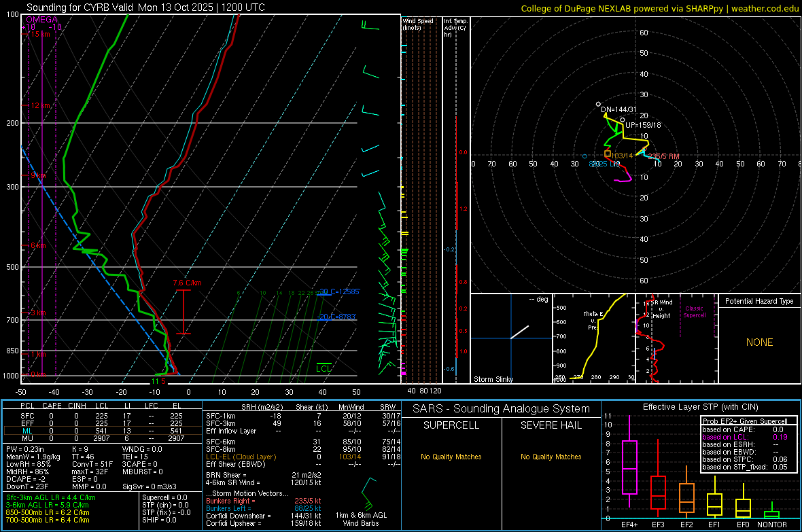This screenshot has width=802, height=532.
Task: Click No Quality Matches under SEVERE HAIL
Action: pos(551,457)
